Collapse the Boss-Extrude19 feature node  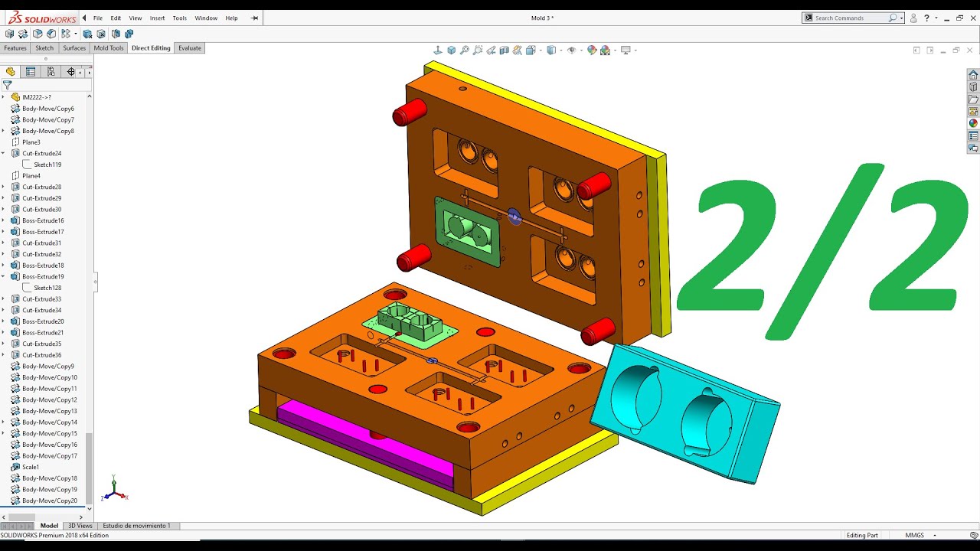(3, 276)
